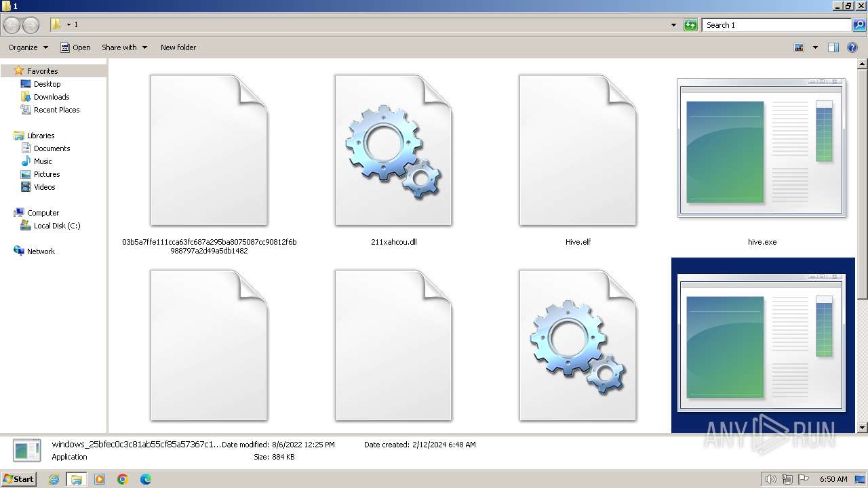Click the address bar folder icon
The height and width of the screenshot is (488, 868).
coord(56,24)
